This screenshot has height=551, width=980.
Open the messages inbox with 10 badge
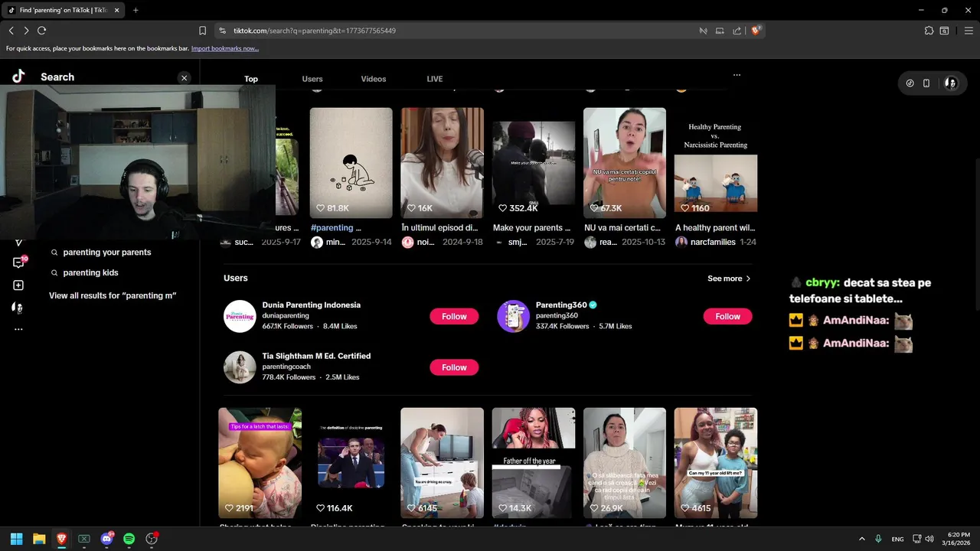click(x=18, y=262)
